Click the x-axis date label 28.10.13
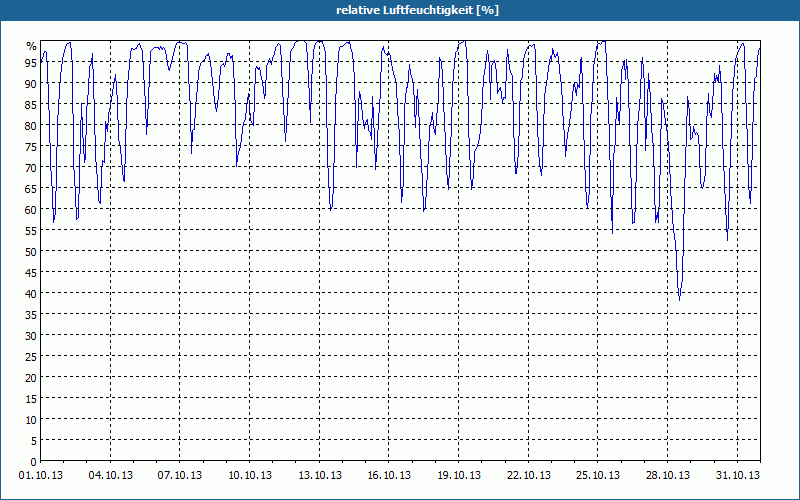This screenshot has width=800, height=500. (x=668, y=476)
